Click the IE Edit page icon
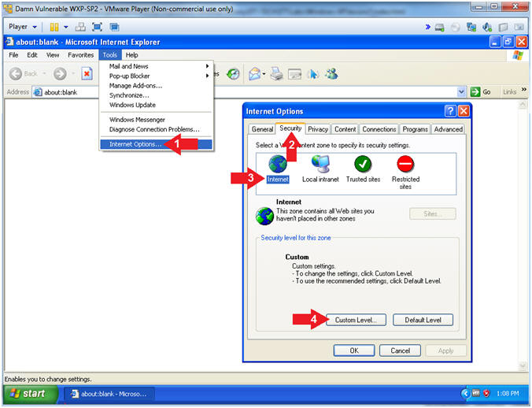Screen dimensions: 532x408 click(x=294, y=74)
